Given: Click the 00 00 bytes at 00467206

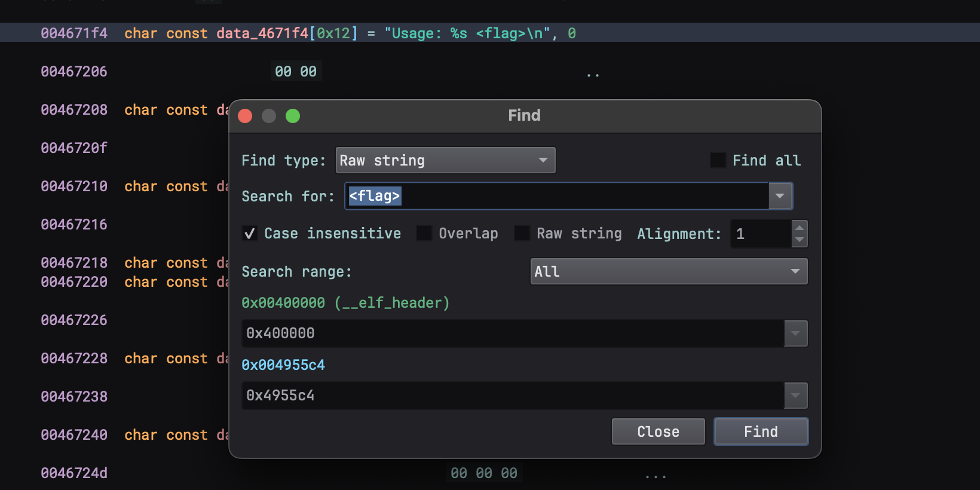Looking at the screenshot, I should coord(296,72).
